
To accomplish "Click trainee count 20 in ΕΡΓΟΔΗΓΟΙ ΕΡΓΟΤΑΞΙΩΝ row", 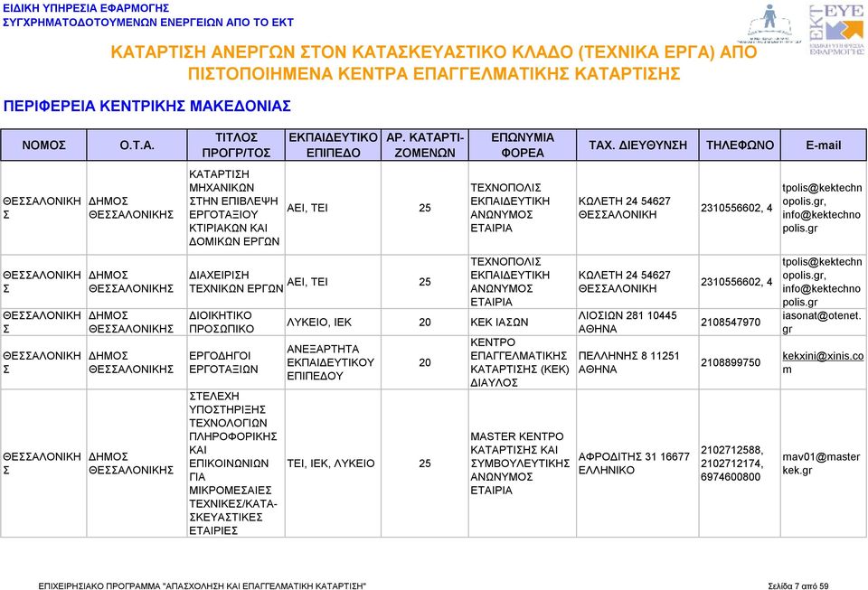I will (425, 362).
